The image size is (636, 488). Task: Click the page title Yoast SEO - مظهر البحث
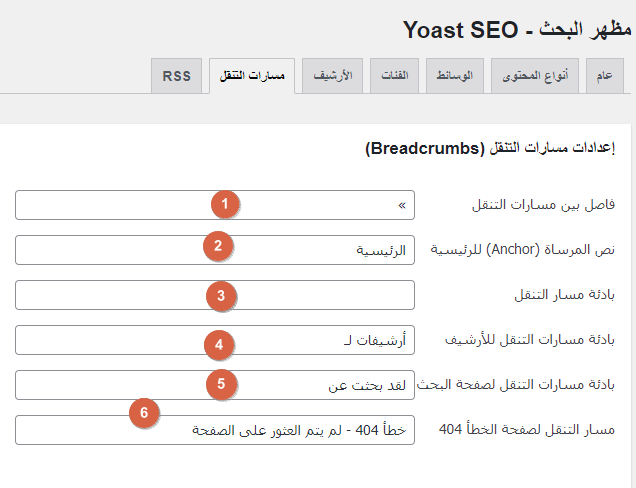tap(517, 30)
